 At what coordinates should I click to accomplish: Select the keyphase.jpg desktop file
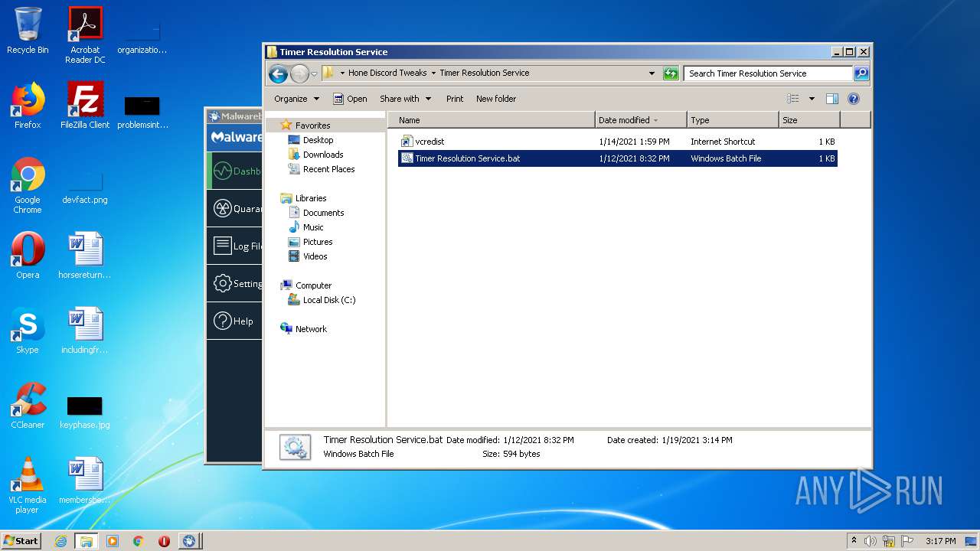[x=85, y=413]
